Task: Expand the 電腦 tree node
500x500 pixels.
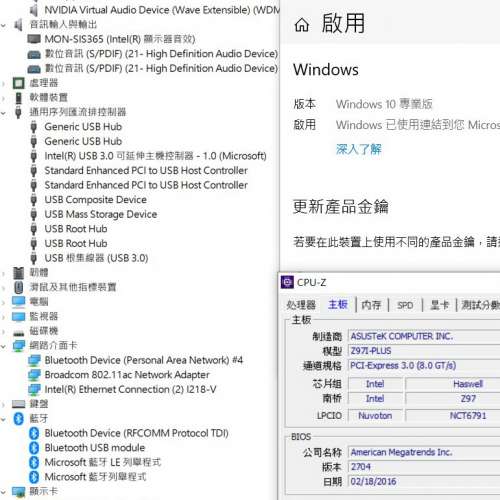Action: (x=3, y=302)
